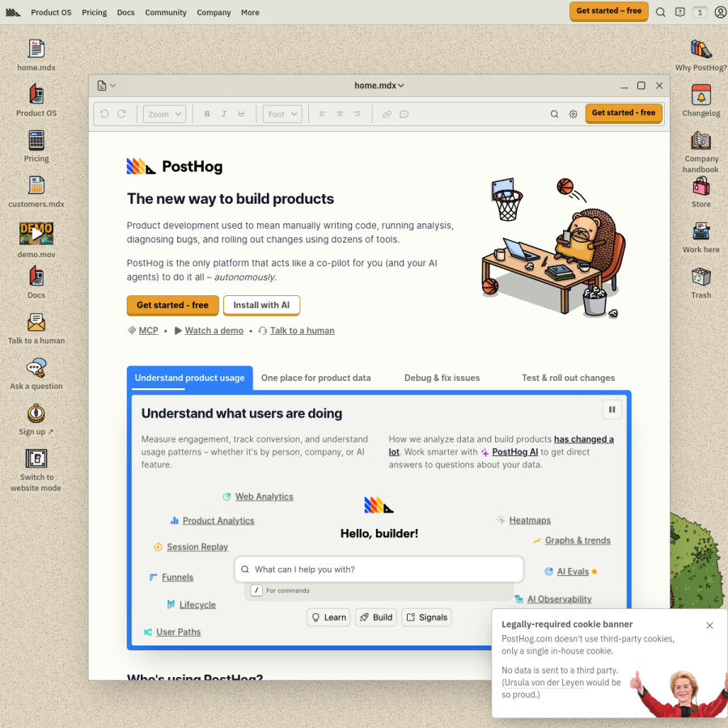This screenshot has width=728, height=728.
Task: Select Debug & fix issues tab
Action: pyautogui.click(x=442, y=378)
